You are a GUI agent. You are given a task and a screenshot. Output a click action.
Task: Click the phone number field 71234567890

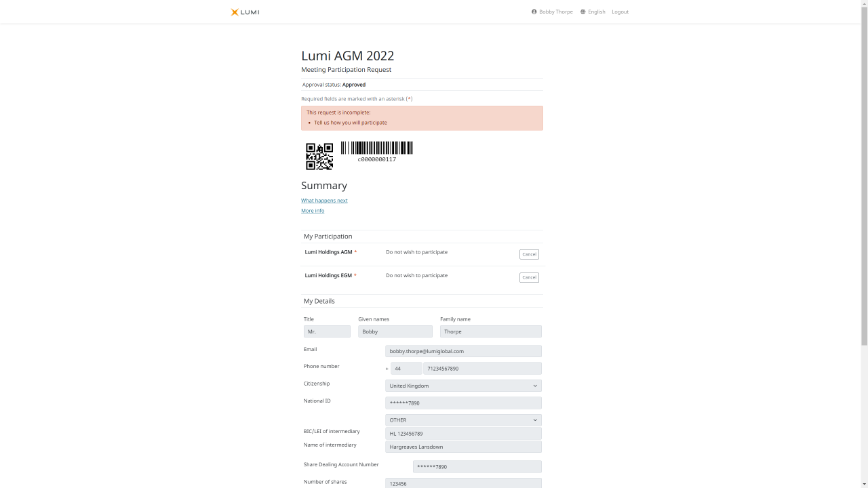482,369
